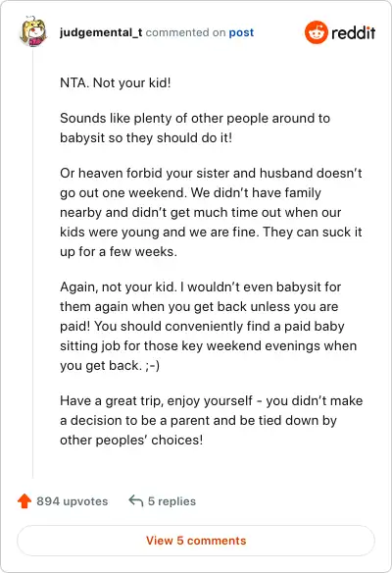This screenshot has width=392, height=573.
Task: Click the "894 upvotes" count
Action: pos(73,501)
